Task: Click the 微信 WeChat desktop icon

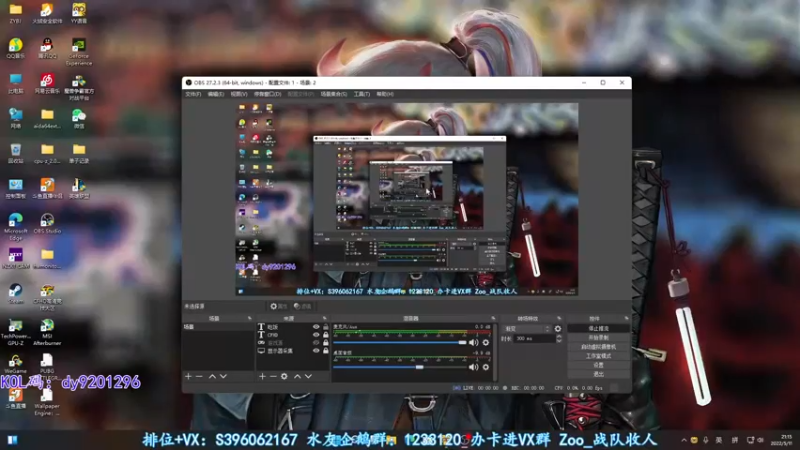Action: click(x=79, y=118)
